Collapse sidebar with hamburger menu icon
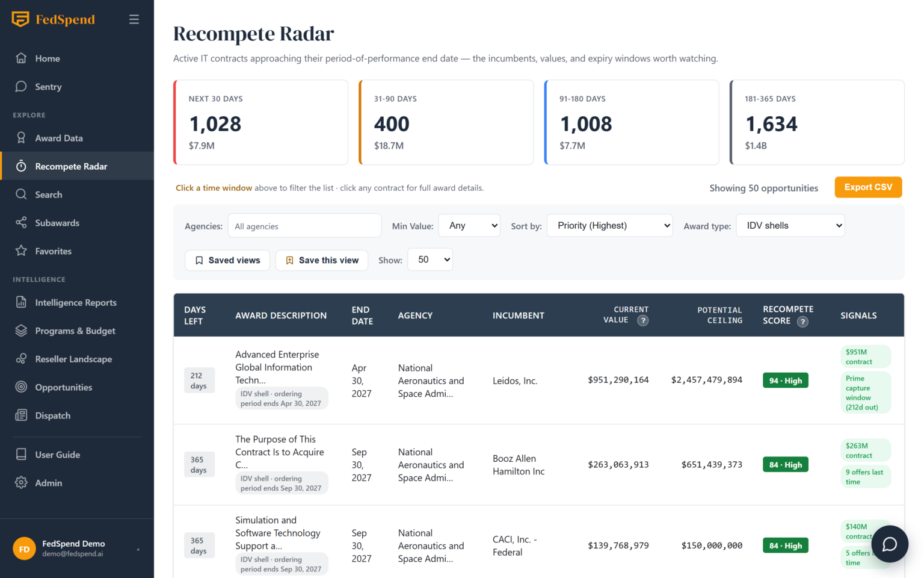This screenshot has width=924, height=578. [134, 19]
